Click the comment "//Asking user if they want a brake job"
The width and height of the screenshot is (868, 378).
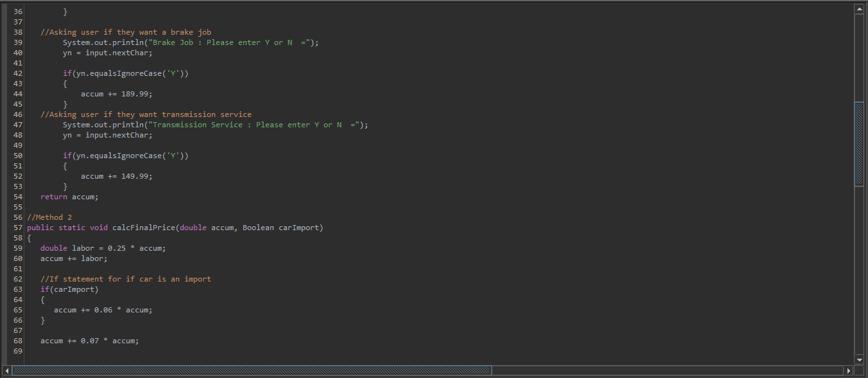click(126, 32)
